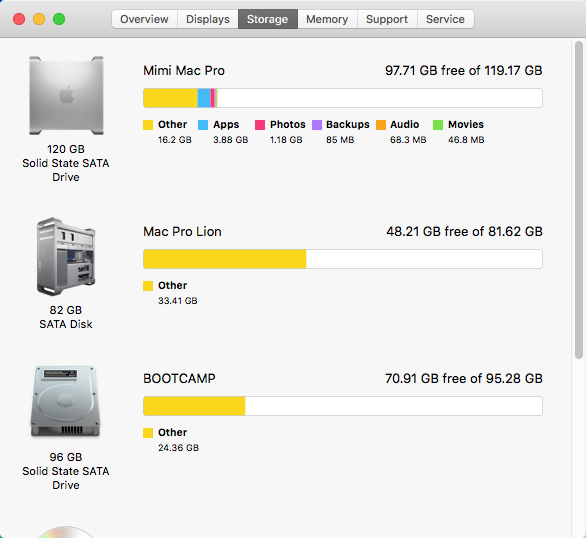Image resolution: width=586 pixels, height=538 pixels.
Task: Click the Mac Pro Lion storage usage bar
Action: [343, 259]
